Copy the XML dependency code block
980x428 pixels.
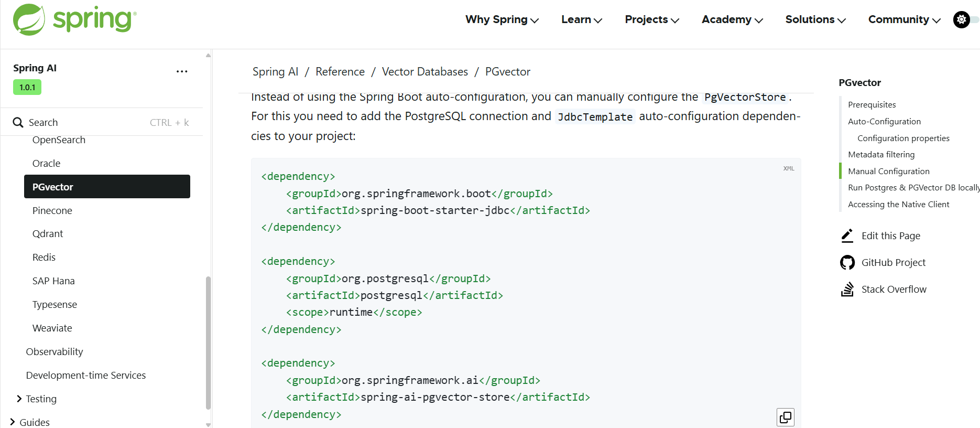click(785, 417)
